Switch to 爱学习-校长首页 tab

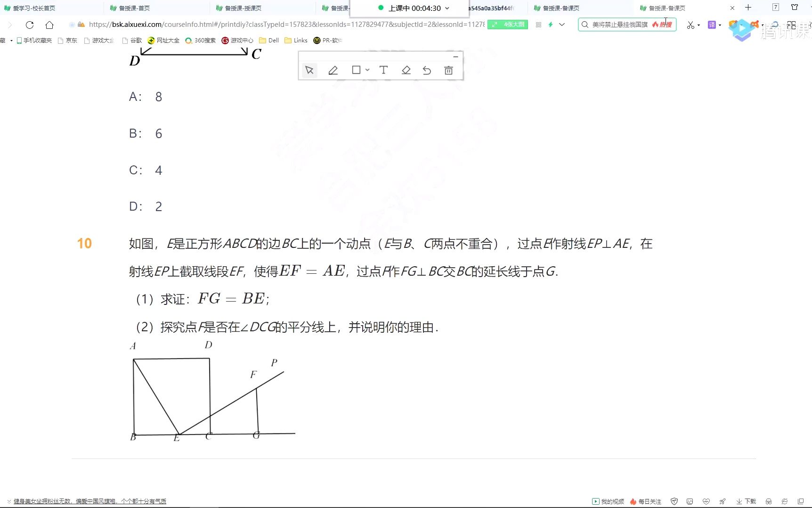pyautogui.click(x=34, y=8)
